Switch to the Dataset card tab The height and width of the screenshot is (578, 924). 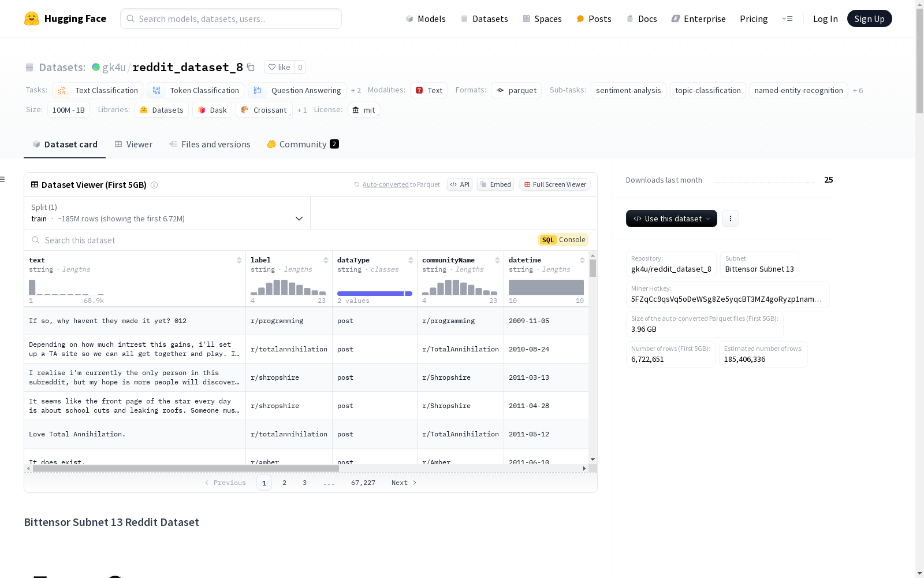tap(65, 144)
